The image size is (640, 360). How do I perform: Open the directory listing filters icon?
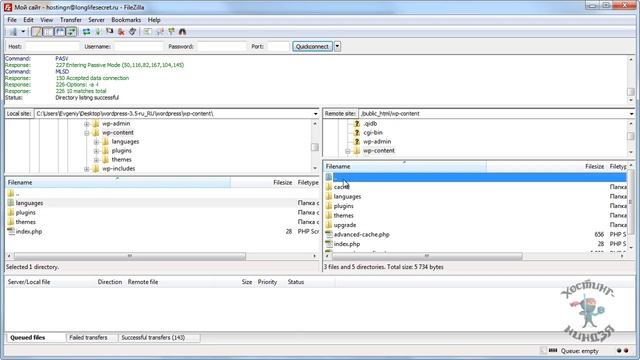(148, 31)
